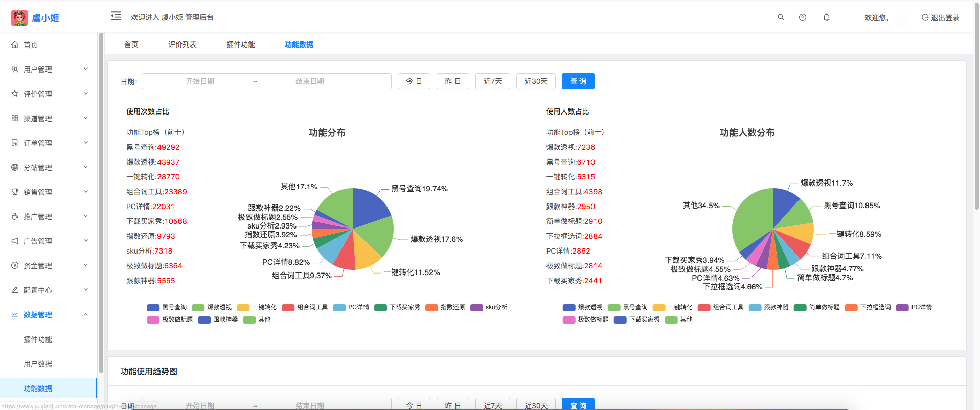
Task: Click the document icon beside 订单管理
Action: (x=15, y=143)
